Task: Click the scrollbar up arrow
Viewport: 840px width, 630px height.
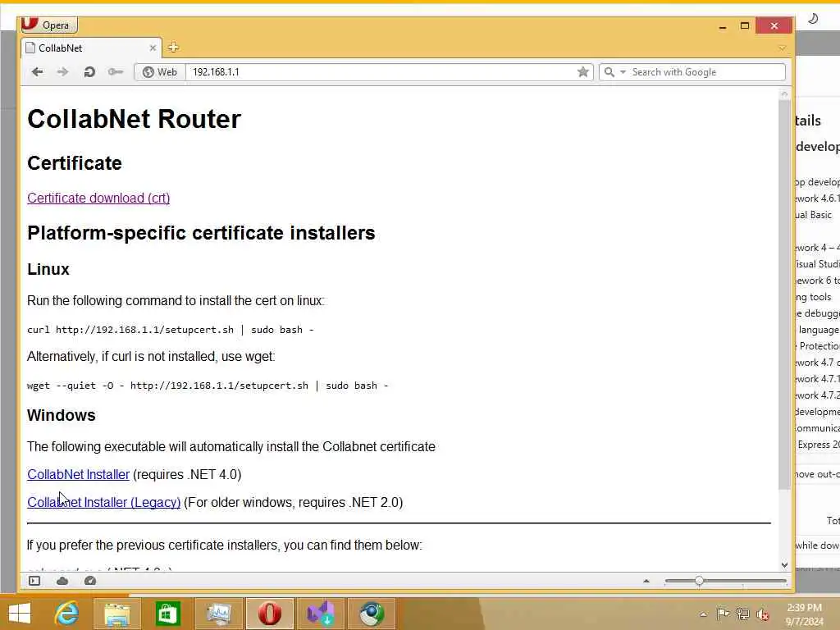Action: [x=784, y=94]
